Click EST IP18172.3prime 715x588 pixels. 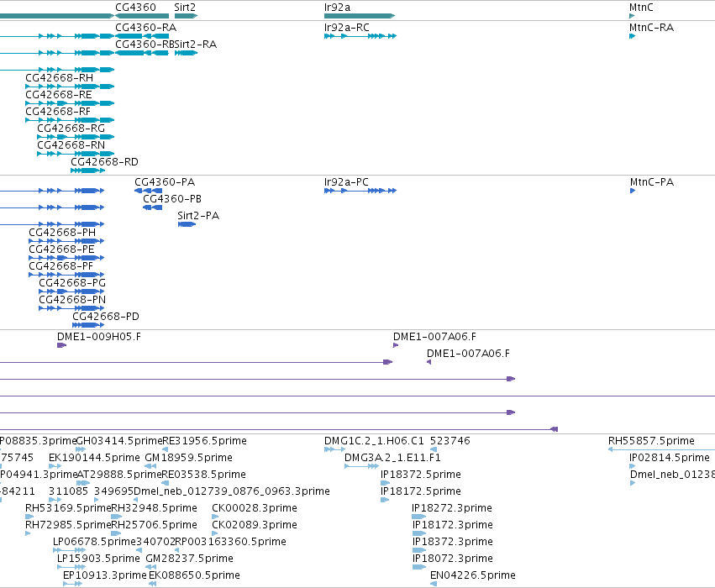click(x=453, y=525)
